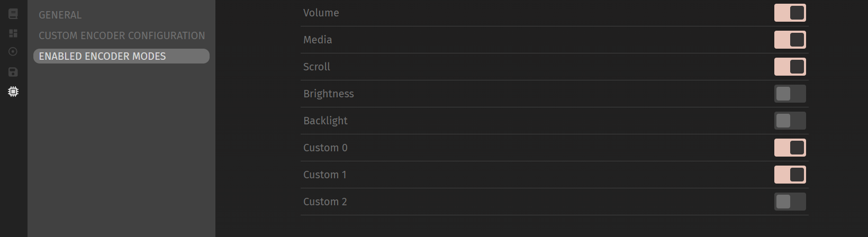Open the Macros record-circle icon

pyautogui.click(x=13, y=52)
